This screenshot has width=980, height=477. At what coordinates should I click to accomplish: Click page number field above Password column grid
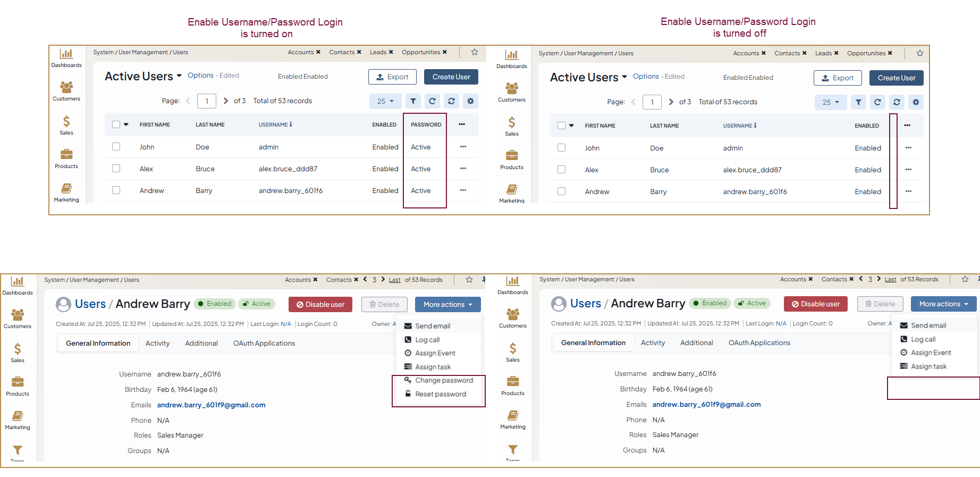tap(206, 101)
